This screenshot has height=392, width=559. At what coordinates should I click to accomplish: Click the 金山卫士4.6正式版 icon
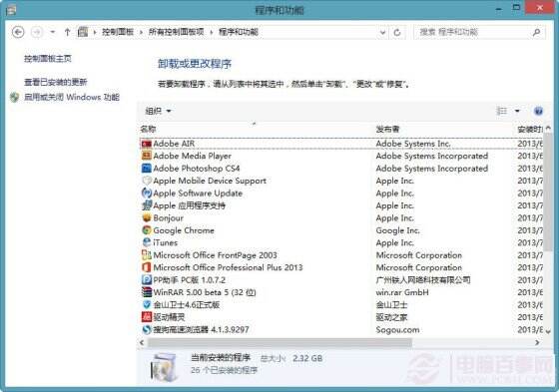[146, 304]
